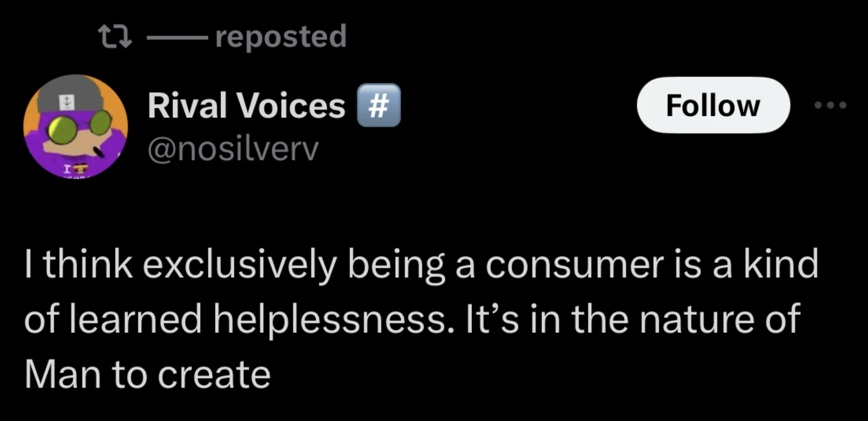Click the repost arrows icon

point(115,36)
